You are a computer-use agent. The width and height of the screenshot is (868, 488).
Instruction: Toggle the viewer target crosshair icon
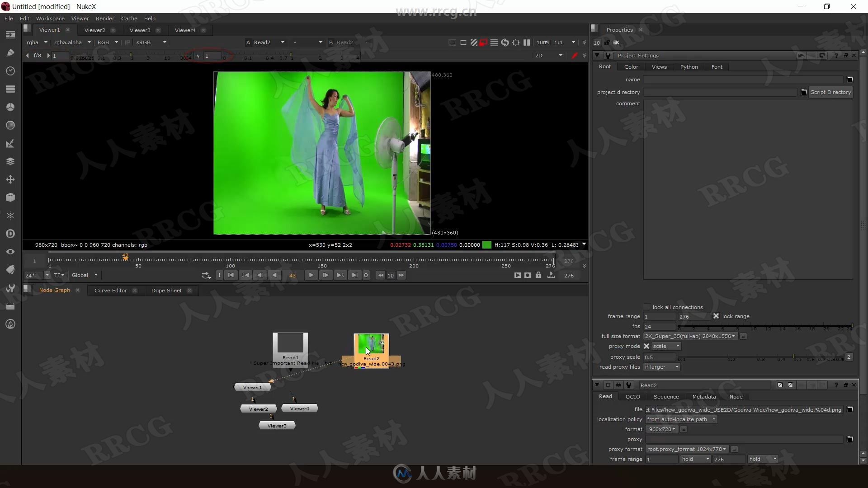(516, 42)
